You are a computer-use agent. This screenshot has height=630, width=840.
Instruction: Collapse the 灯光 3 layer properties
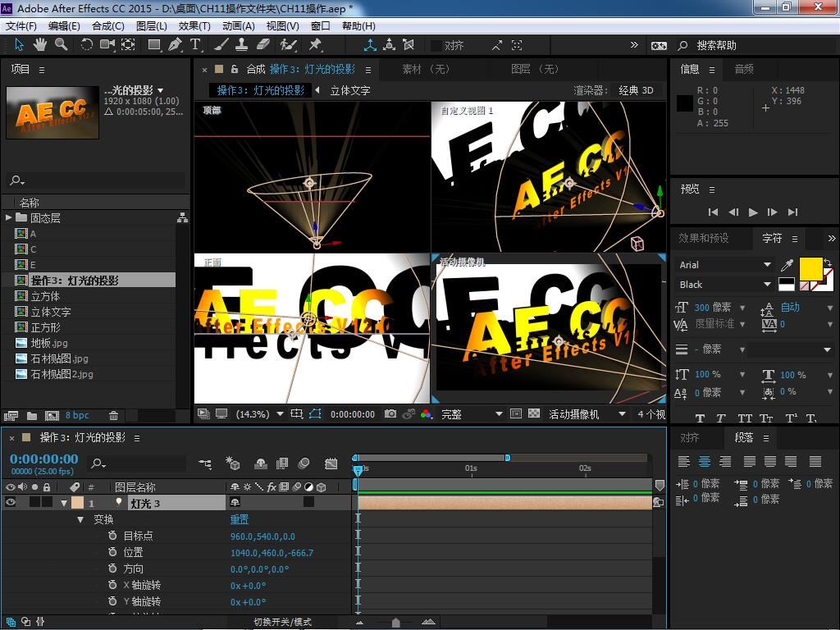click(x=64, y=503)
